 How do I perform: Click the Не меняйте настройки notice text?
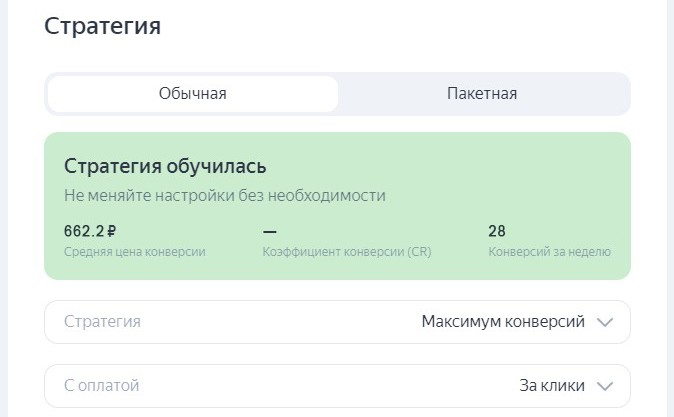point(224,196)
